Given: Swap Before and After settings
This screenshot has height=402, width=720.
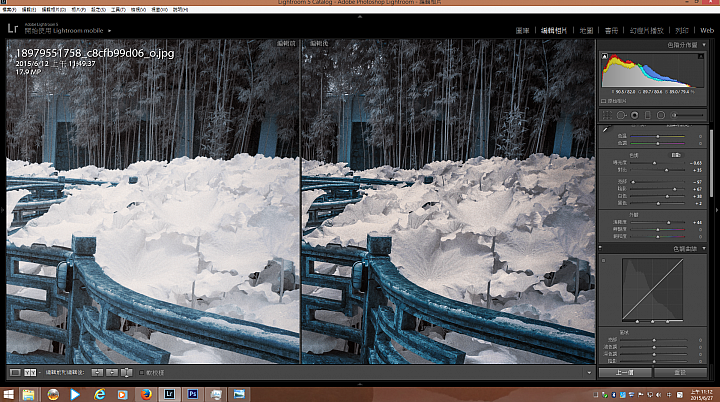Looking at the screenshot, I should (x=126, y=372).
